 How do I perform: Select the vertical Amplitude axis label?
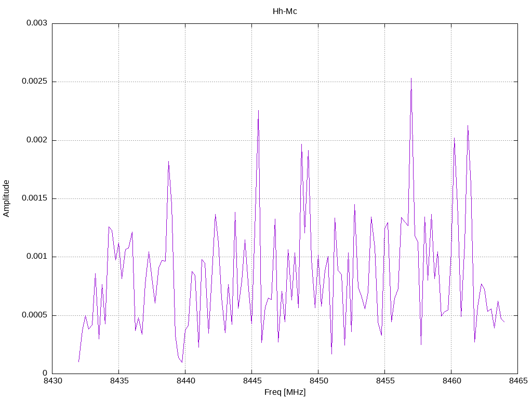(6, 198)
